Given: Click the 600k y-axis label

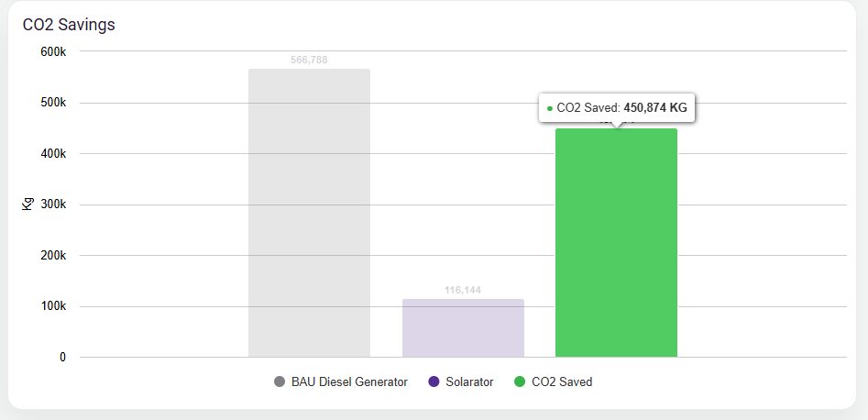Looking at the screenshot, I should tap(52, 51).
